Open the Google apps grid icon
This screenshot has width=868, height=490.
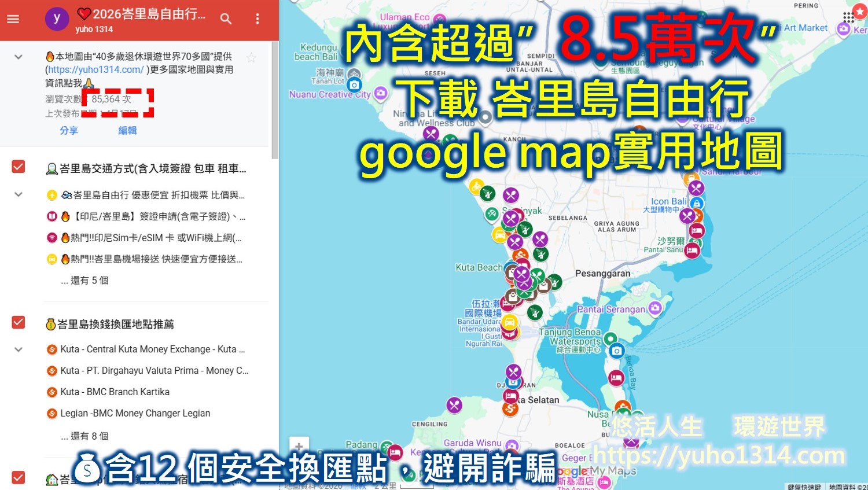point(848,17)
